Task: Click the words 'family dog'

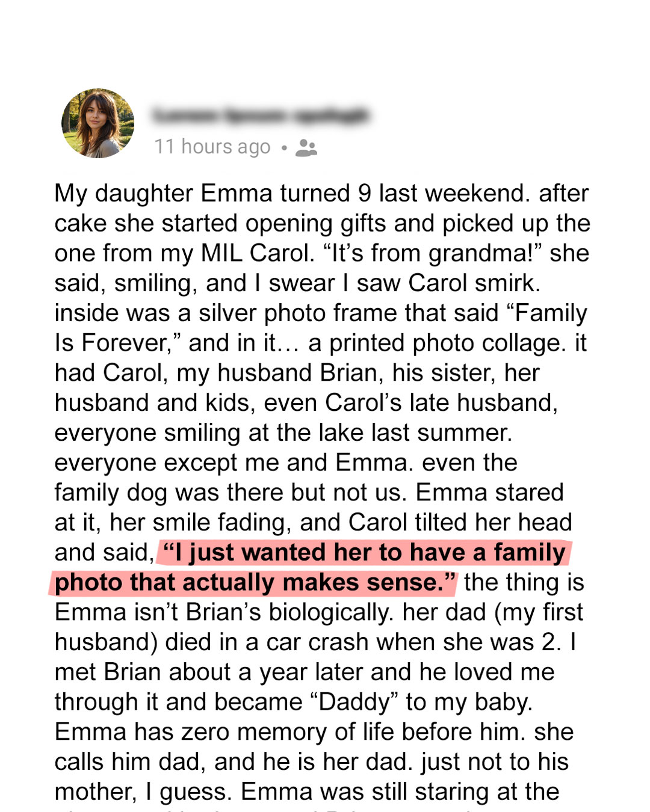Action: (111, 493)
